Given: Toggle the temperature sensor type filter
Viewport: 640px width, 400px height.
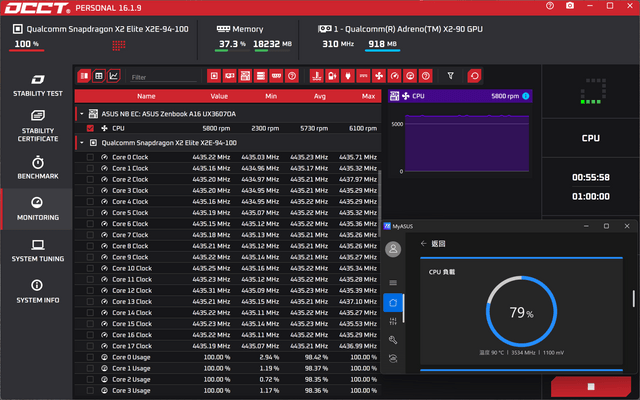Looking at the screenshot, I should (x=316, y=76).
